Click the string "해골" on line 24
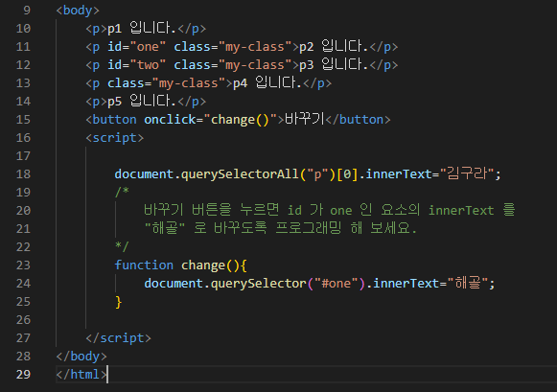 pyautogui.click(x=468, y=283)
